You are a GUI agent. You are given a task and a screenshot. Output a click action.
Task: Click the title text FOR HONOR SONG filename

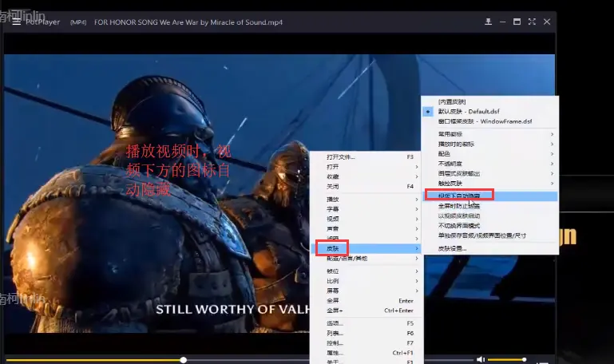(x=188, y=22)
